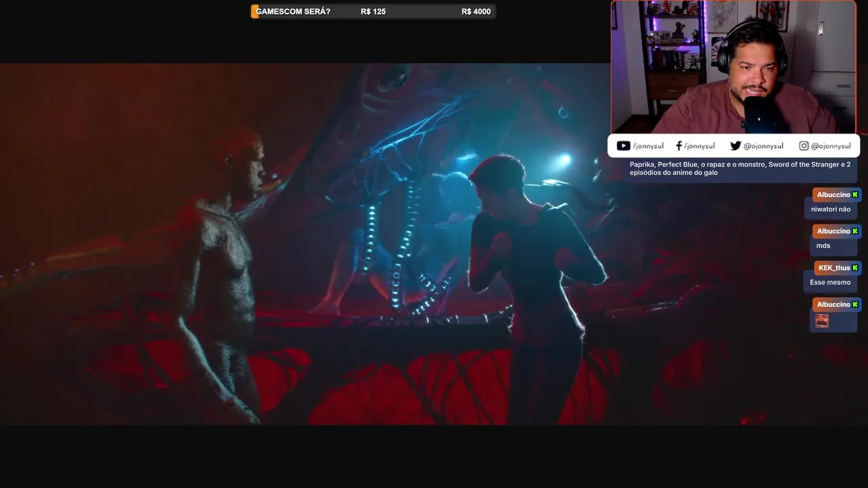Click the green badge on Albuccino above "mds"
868x488 pixels.
[855, 231]
